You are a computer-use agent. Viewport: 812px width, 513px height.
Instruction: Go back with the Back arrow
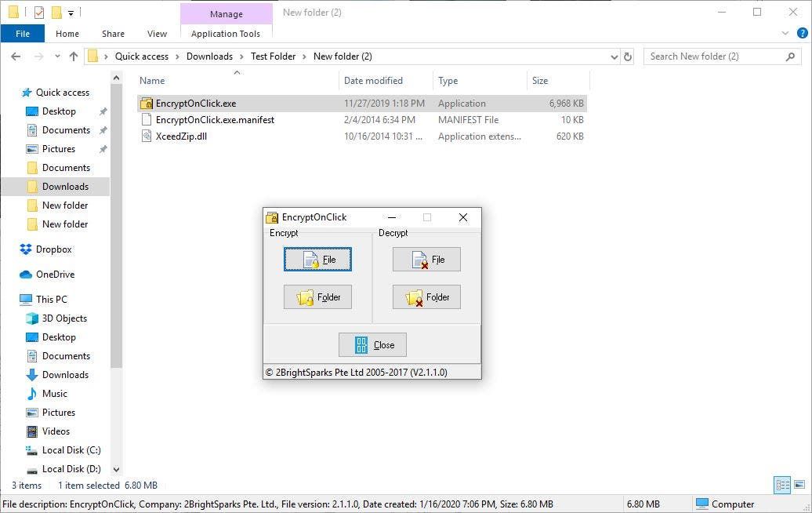click(16, 56)
